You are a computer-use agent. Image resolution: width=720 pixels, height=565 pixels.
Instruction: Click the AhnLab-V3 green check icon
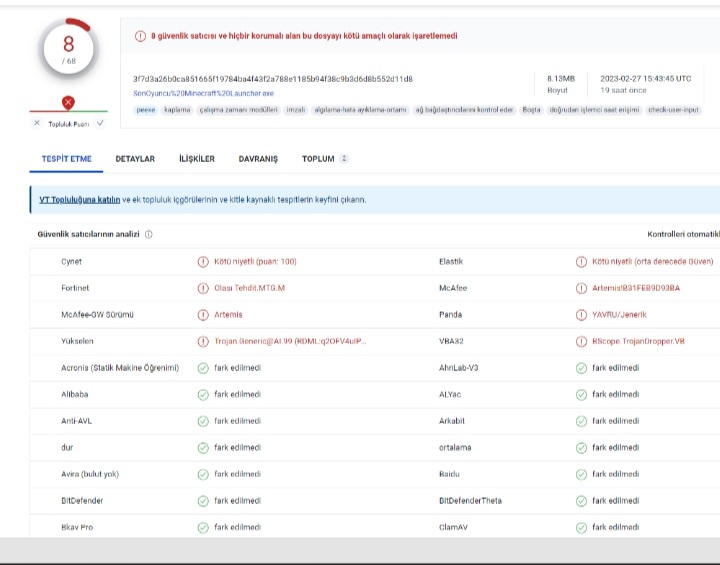581,368
